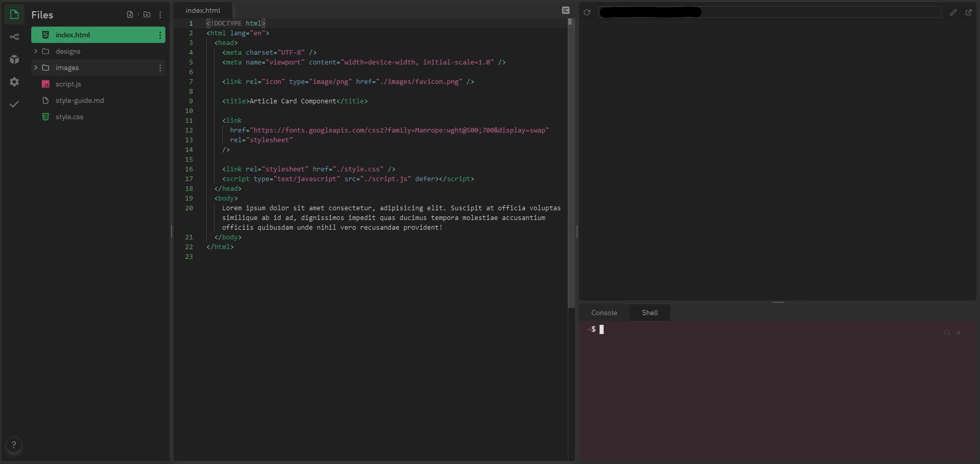Open style-guide.md file
Viewport: 980px width, 464px height.
tap(98, 100)
